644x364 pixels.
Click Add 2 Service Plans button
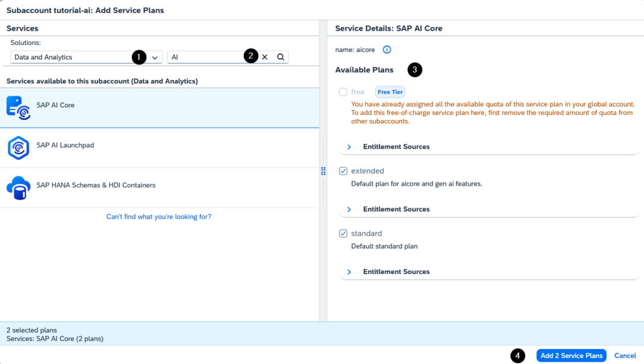point(571,356)
